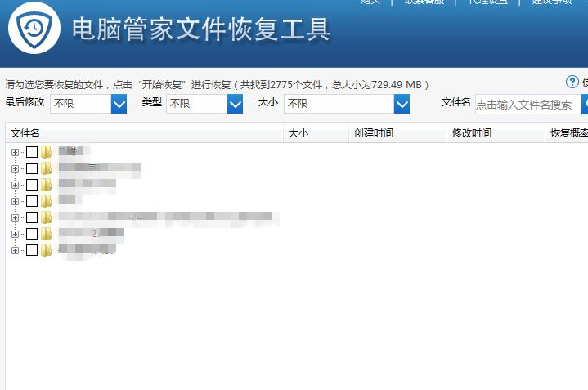This screenshot has height=390, width=588.
Task: Tick the checkbox of the third folder
Action: pos(32,185)
